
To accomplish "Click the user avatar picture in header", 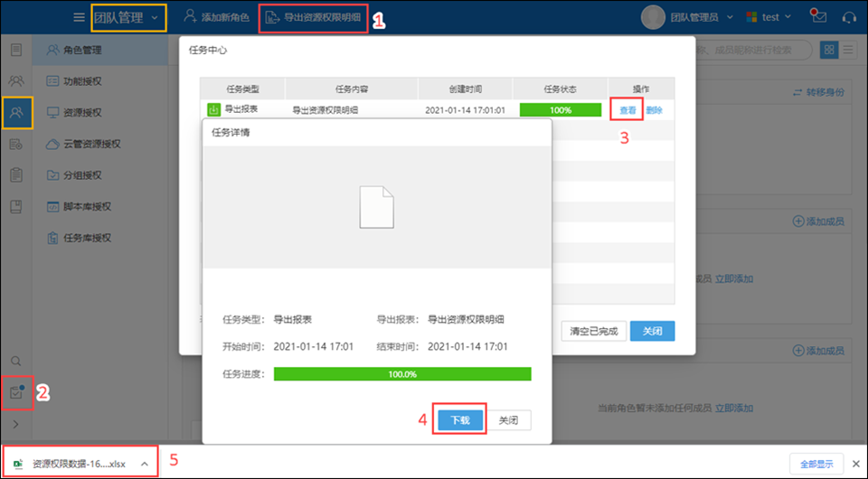I will tap(652, 17).
